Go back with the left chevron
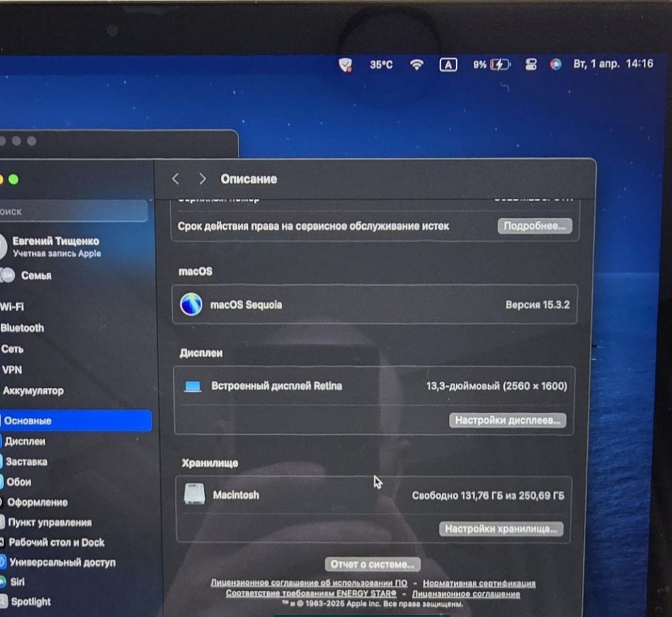 (x=175, y=179)
